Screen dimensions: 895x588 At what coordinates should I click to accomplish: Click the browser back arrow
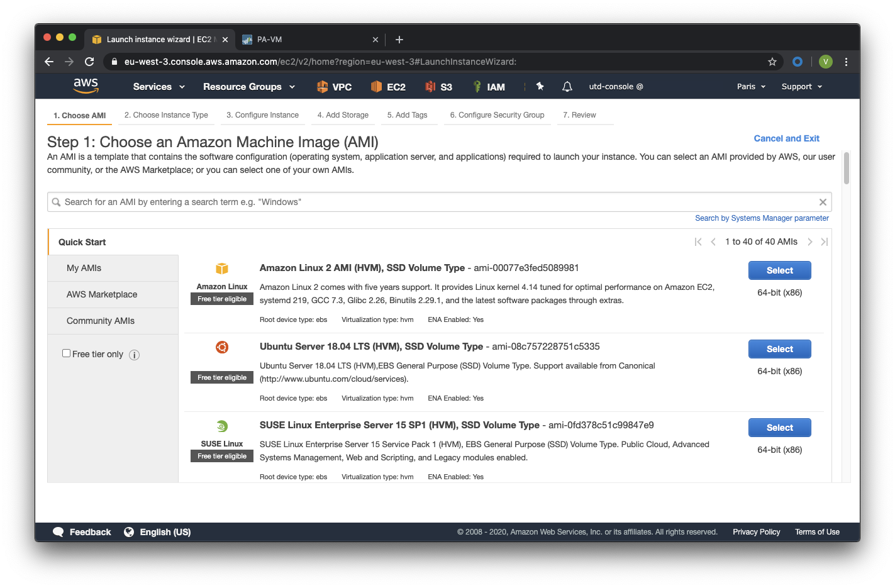(49, 62)
